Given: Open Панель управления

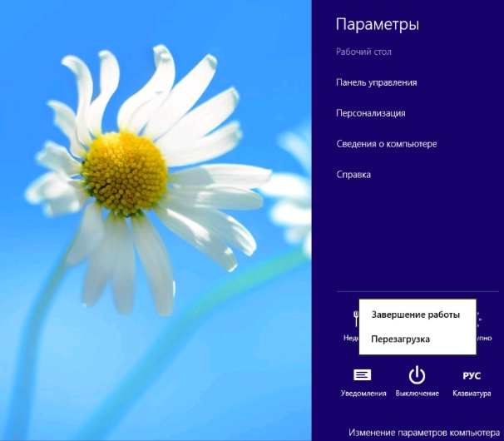Looking at the screenshot, I should point(376,82).
